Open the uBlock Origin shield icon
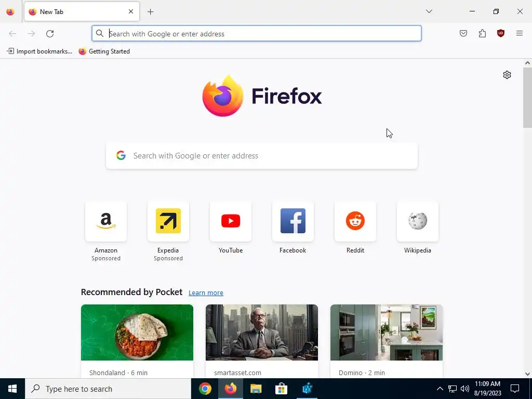The height and width of the screenshot is (399, 532). point(501,33)
